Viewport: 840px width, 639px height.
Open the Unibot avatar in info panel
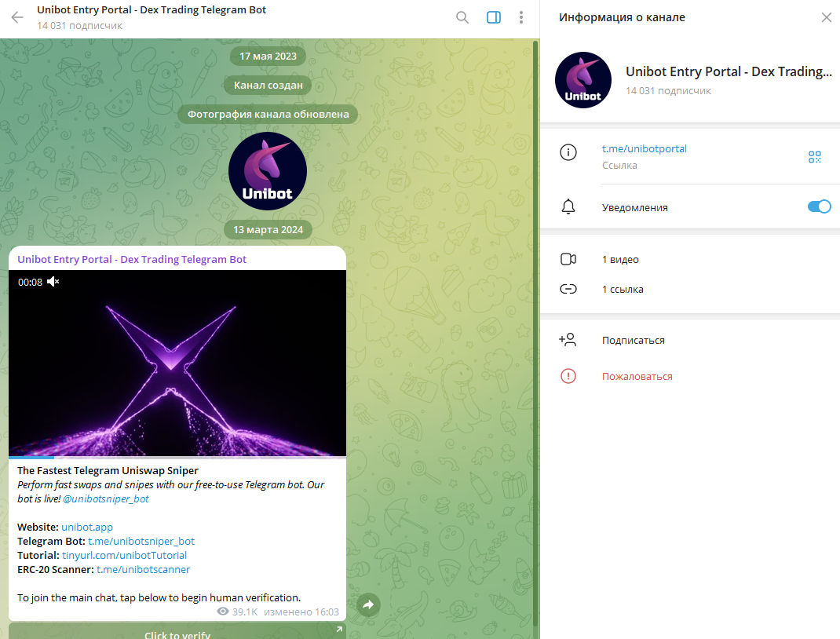[x=583, y=80]
